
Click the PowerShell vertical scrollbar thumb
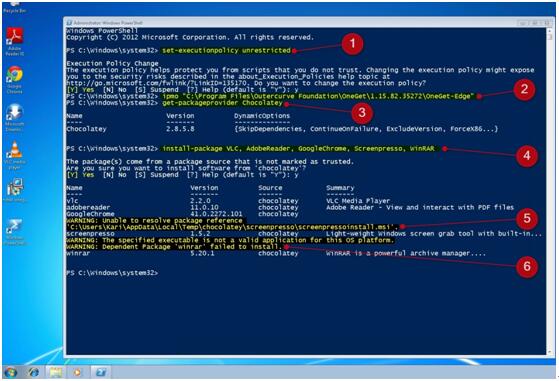(549, 37)
